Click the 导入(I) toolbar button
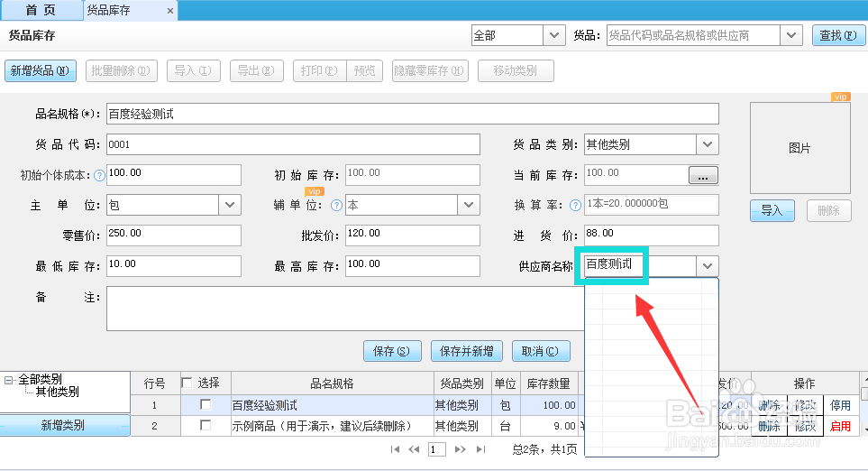The height and width of the screenshot is (471, 868). [194, 71]
